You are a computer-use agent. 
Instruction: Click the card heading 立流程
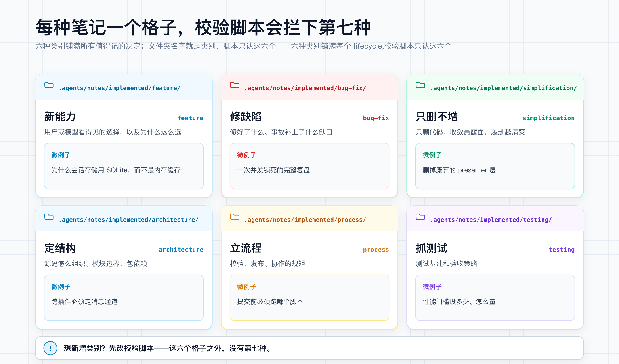pyautogui.click(x=246, y=248)
